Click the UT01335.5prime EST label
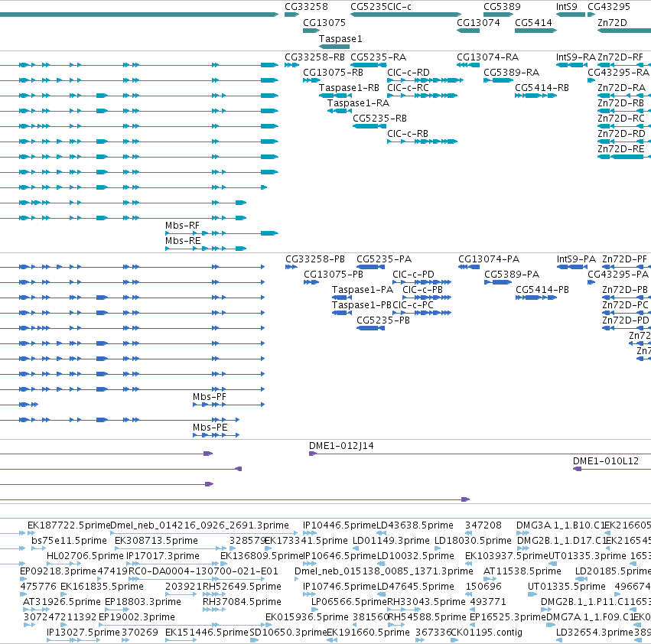Viewport: 651px width, 644px height. click(567, 587)
